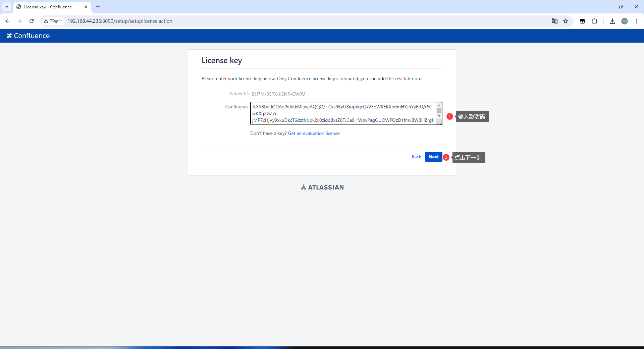Select the License key - Confluence tab
The height and width of the screenshot is (349, 644).
[x=52, y=7]
